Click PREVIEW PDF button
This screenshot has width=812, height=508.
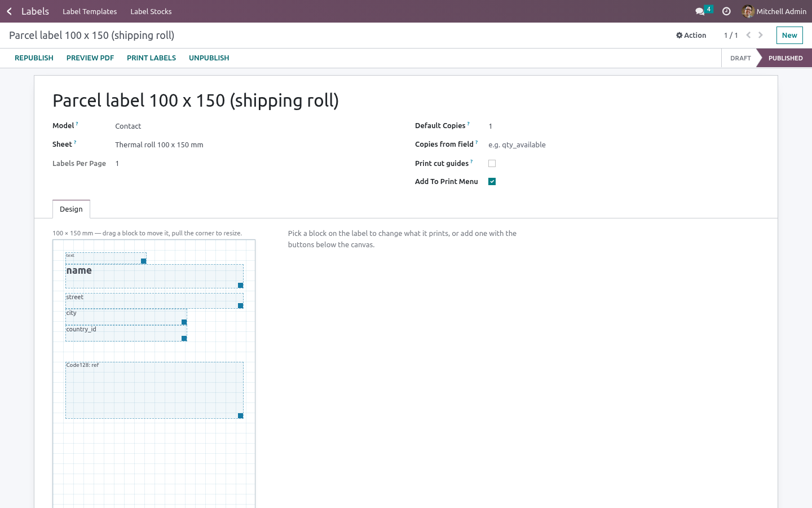90,58
